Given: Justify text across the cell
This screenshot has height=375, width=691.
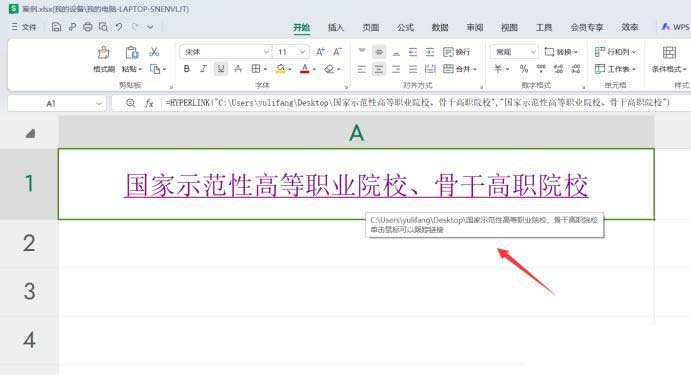Looking at the screenshot, I should [x=412, y=69].
